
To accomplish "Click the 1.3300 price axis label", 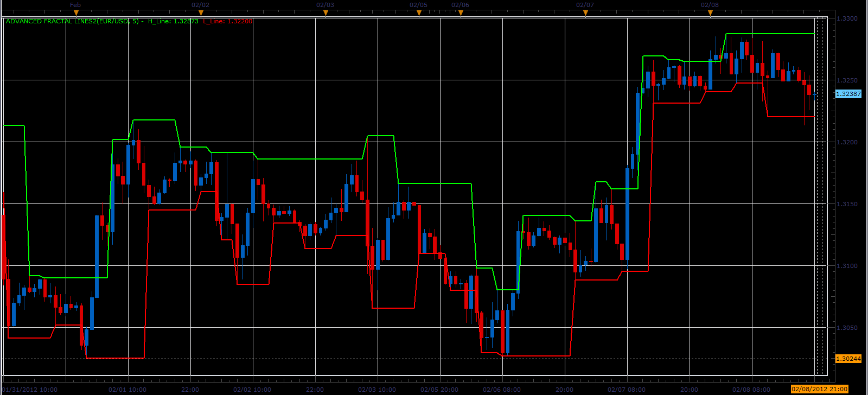I will pos(847,18).
